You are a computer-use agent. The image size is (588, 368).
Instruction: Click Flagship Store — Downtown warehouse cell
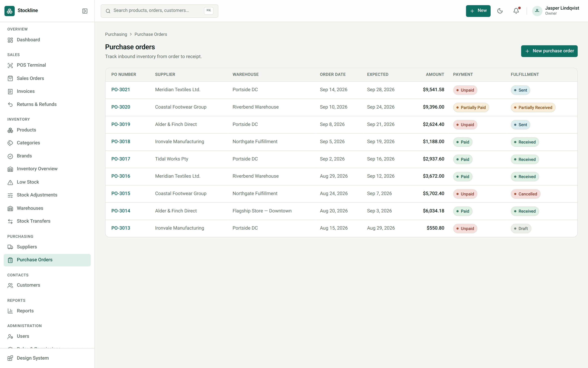click(x=262, y=211)
